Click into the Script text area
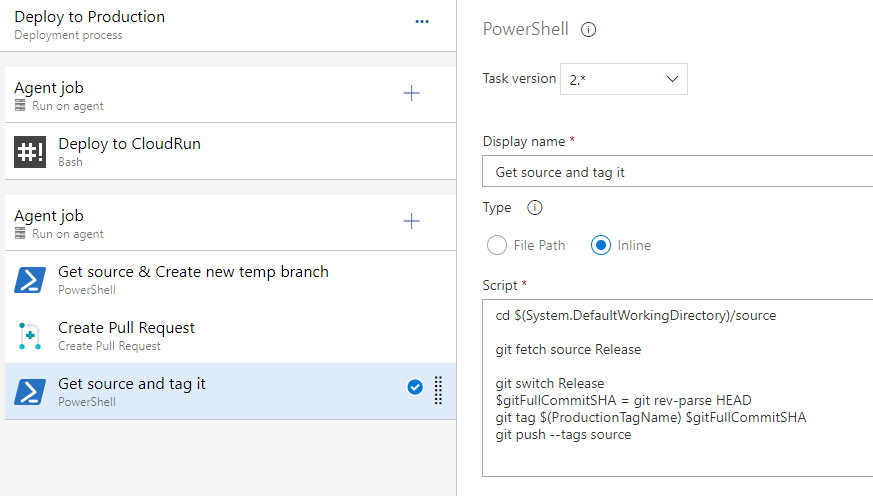Viewport: 873px width, 496px height. tap(678, 388)
